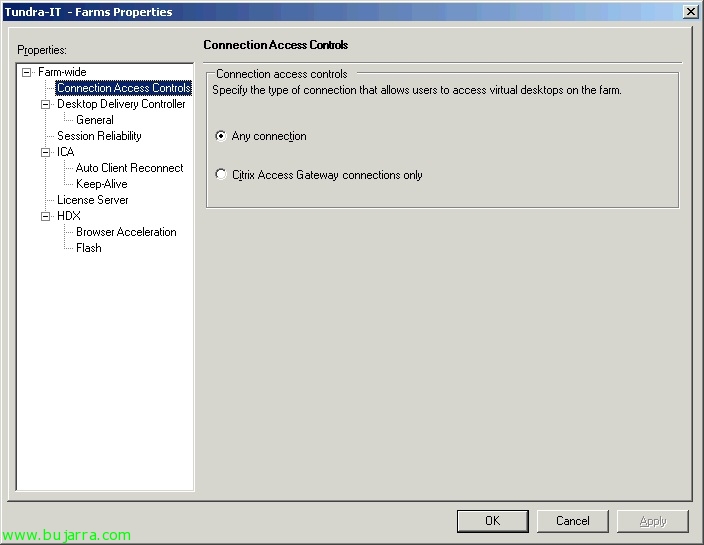
Task: Select Flash under HDX
Action: [x=88, y=248]
